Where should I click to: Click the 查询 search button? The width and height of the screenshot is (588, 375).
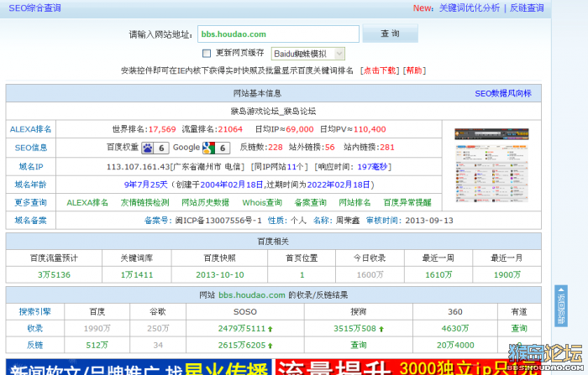[390, 34]
